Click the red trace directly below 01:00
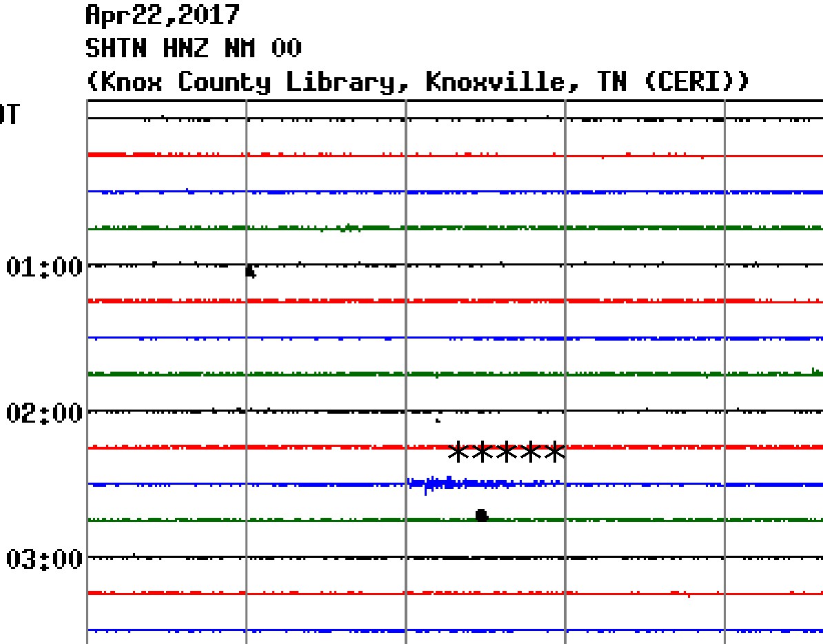823x644 pixels. click(x=455, y=301)
